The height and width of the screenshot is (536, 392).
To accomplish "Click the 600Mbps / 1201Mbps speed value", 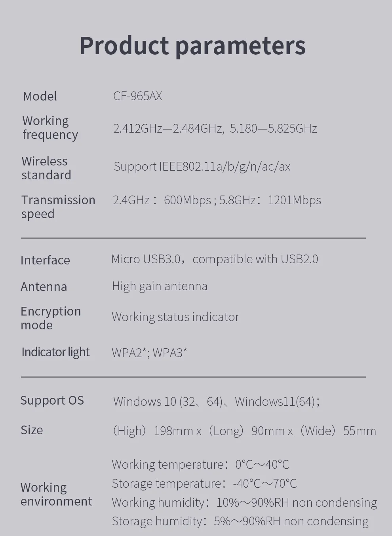I will (217, 200).
